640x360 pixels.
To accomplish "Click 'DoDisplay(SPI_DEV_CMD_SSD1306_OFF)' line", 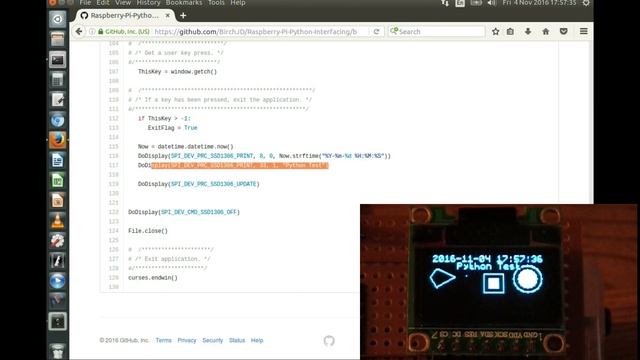I will (x=184, y=212).
